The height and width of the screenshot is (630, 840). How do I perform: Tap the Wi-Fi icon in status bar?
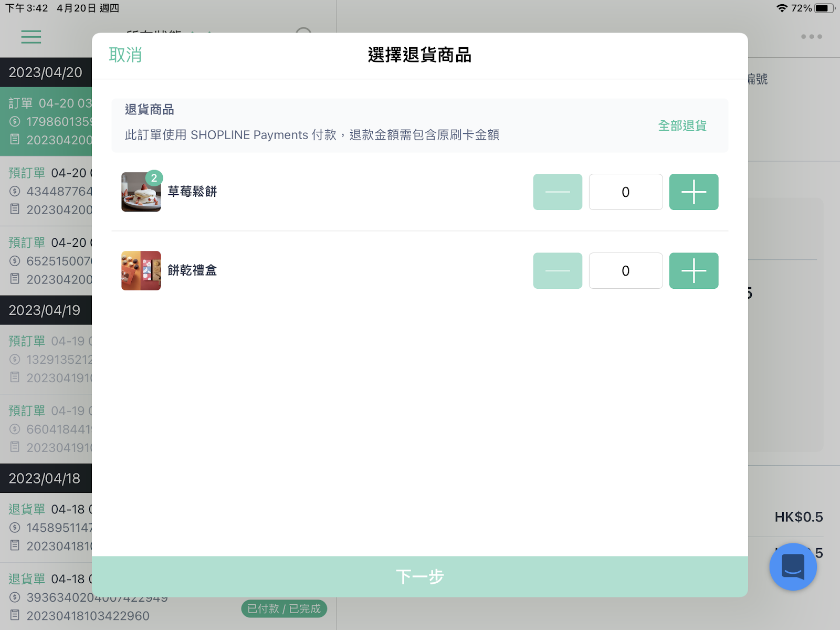[782, 8]
